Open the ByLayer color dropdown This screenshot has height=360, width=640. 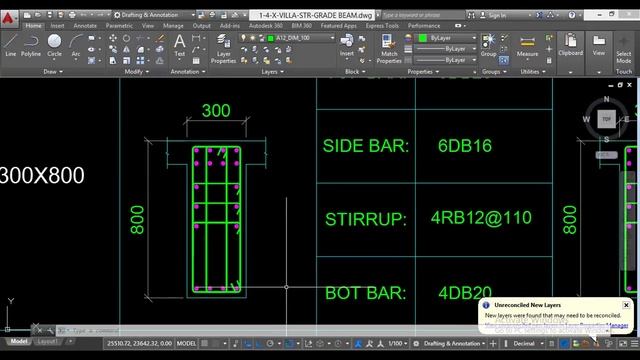tap(473, 38)
